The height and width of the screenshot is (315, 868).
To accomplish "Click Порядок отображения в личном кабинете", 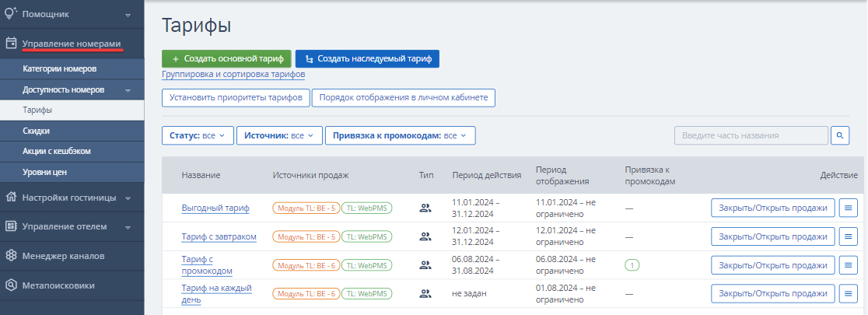I will tap(403, 97).
